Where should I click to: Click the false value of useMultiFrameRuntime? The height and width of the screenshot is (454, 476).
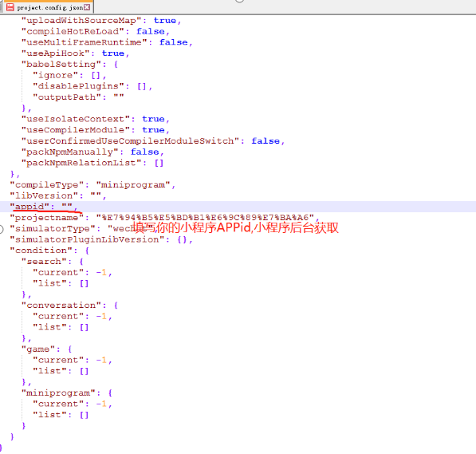tap(173, 42)
